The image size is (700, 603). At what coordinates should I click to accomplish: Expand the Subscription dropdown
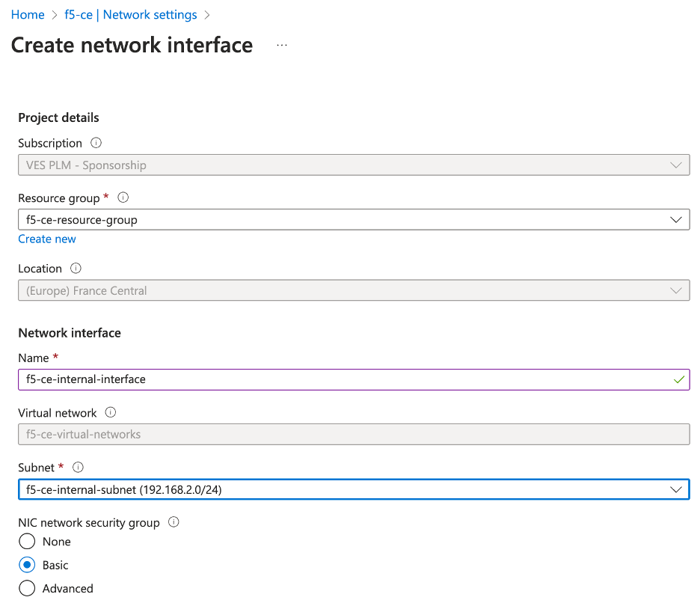[677, 165]
